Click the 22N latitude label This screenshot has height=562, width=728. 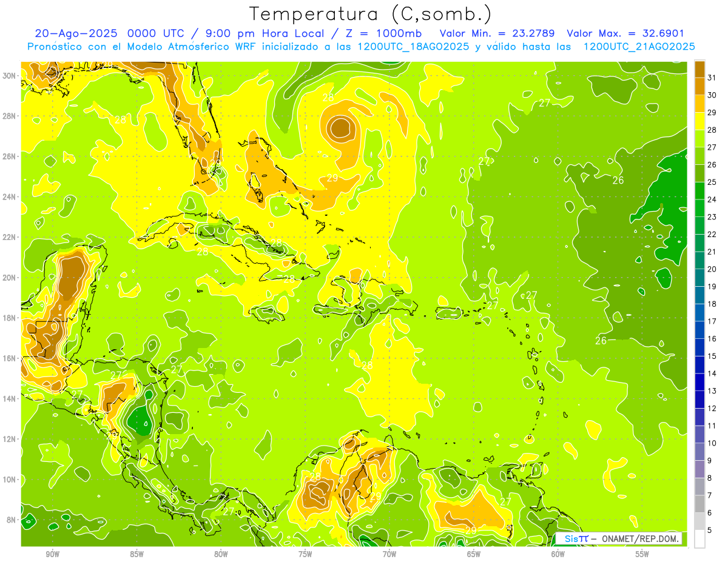coord(10,237)
